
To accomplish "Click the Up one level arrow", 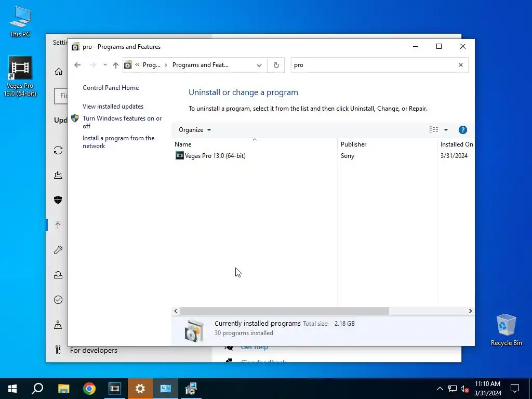I will pyautogui.click(x=116, y=65).
